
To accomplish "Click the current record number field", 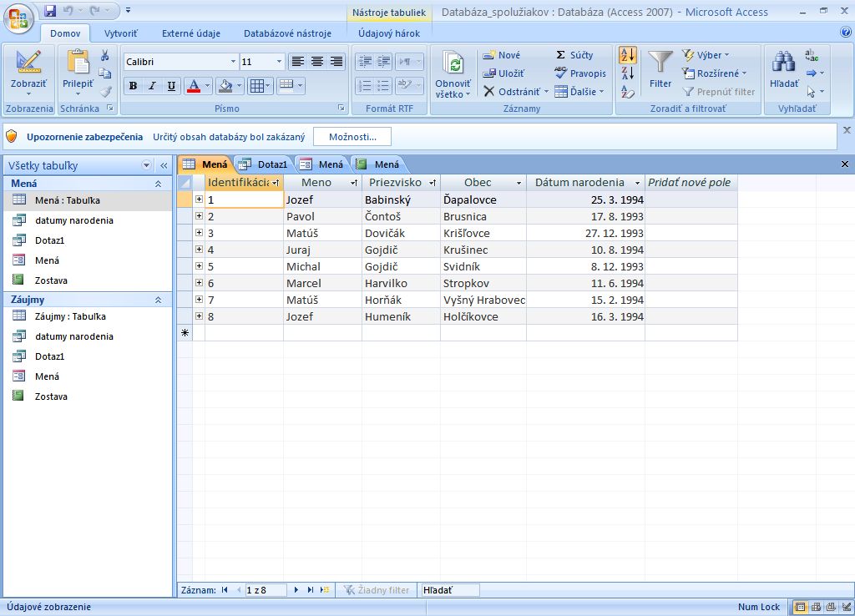I will (x=266, y=590).
